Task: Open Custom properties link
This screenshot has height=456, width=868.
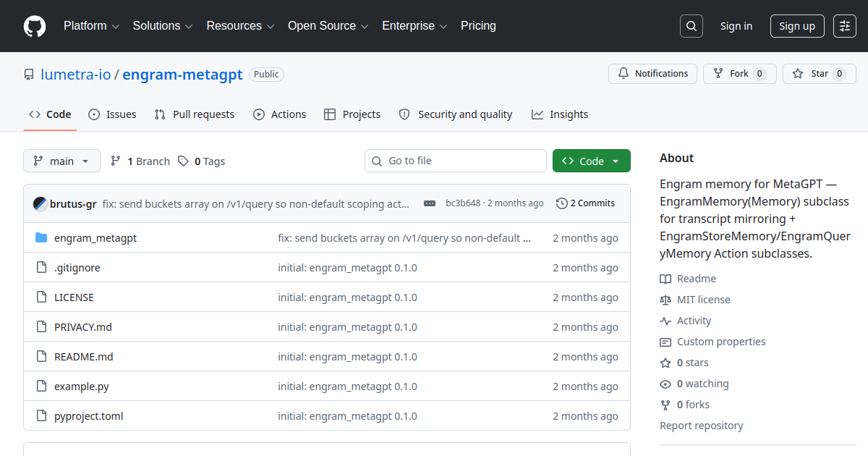Action: [x=712, y=342]
